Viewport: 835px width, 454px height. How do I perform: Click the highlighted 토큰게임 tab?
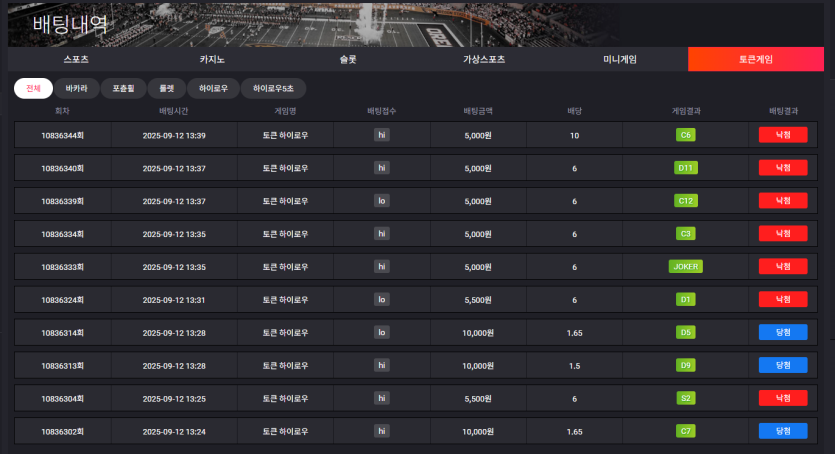pyautogui.click(x=756, y=59)
